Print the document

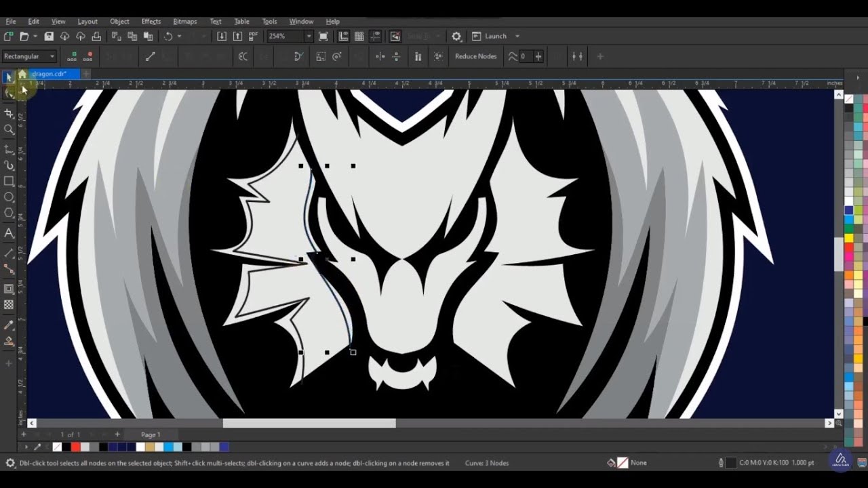click(x=96, y=36)
